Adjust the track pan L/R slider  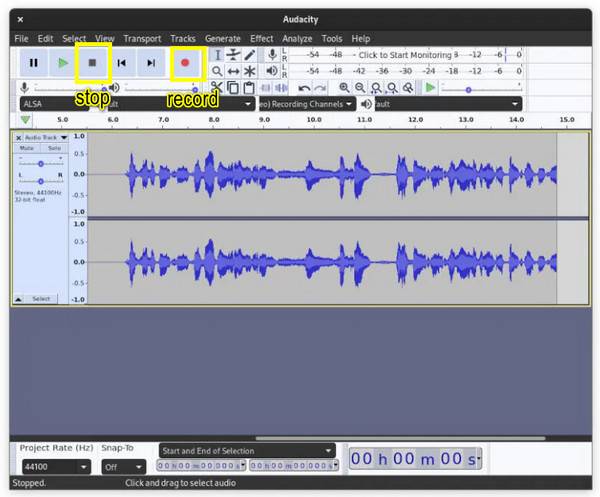[41, 181]
